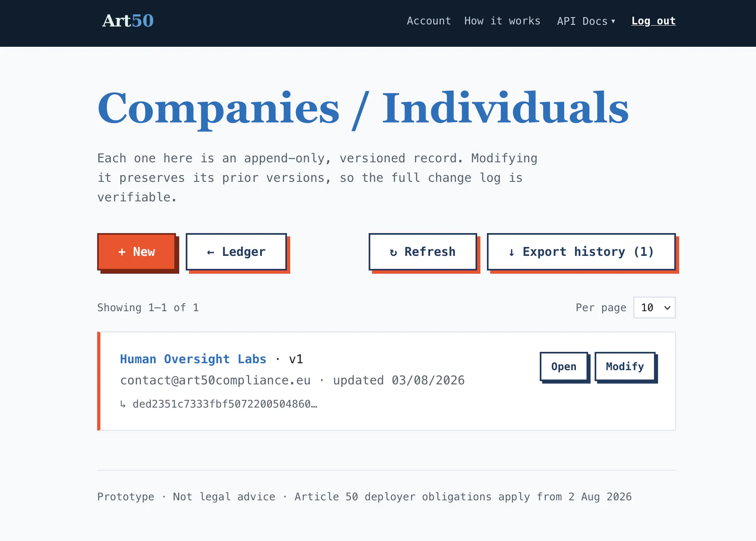Click the Prototype footer notice text
This screenshot has height=541, width=756.
coord(364,497)
